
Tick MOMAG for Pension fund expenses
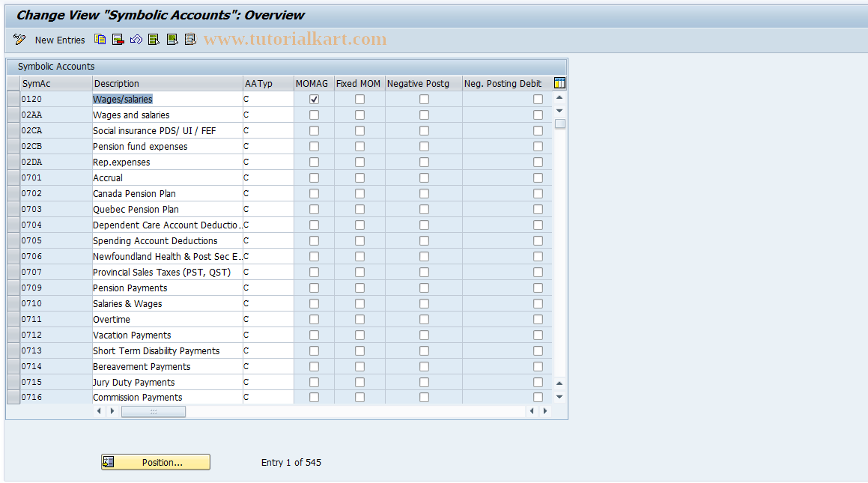click(314, 147)
